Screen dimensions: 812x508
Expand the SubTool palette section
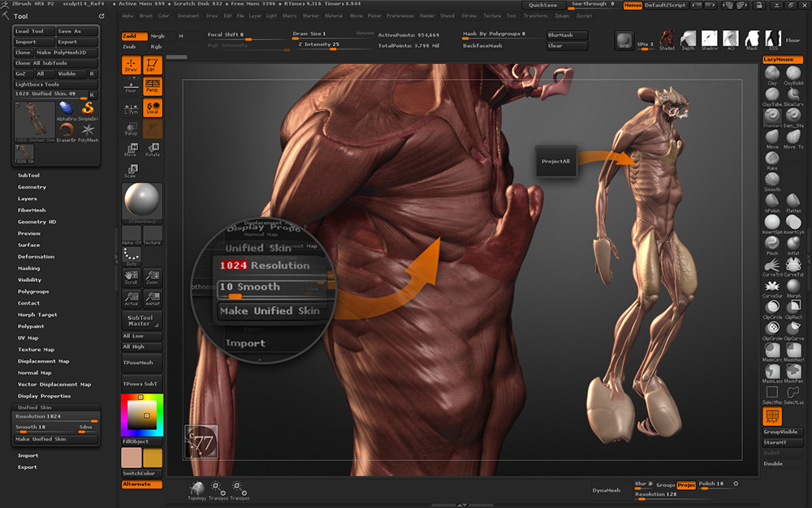pos(28,175)
